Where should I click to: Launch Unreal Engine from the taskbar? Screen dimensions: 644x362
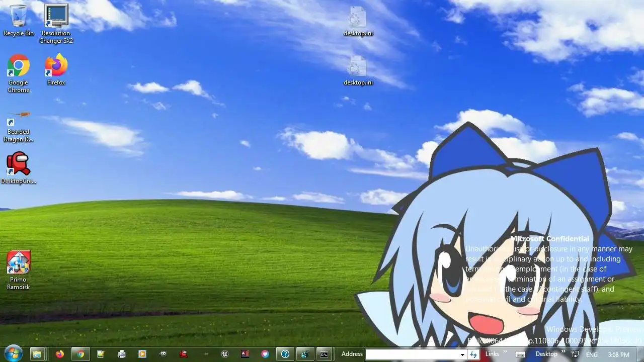(224, 354)
